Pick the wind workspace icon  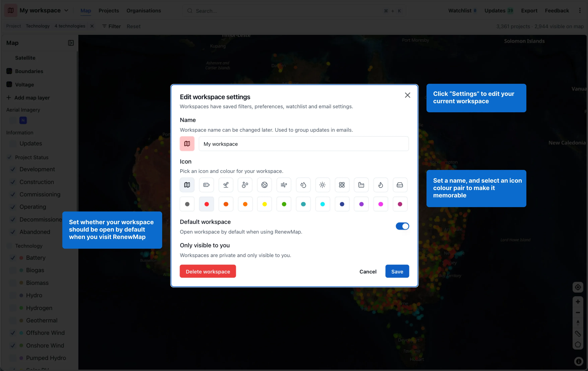click(x=284, y=185)
